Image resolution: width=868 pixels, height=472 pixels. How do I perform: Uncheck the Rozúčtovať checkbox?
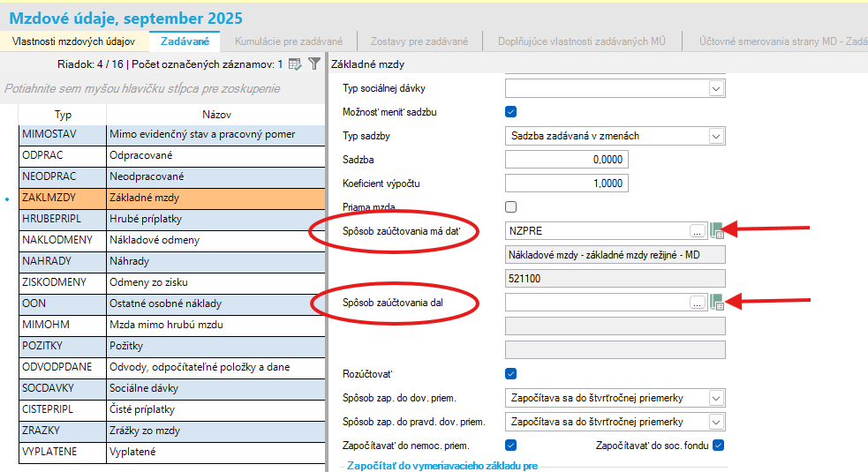pos(510,373)
